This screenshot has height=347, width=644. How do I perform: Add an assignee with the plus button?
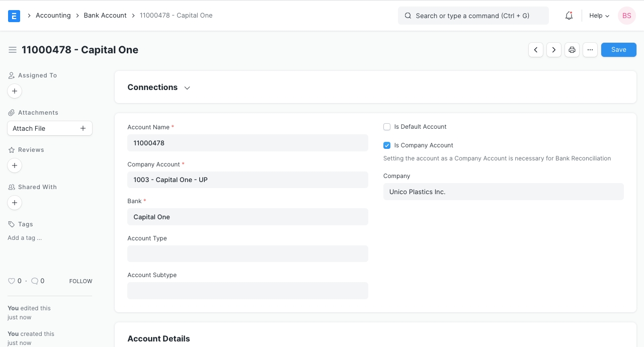[15, 91]
